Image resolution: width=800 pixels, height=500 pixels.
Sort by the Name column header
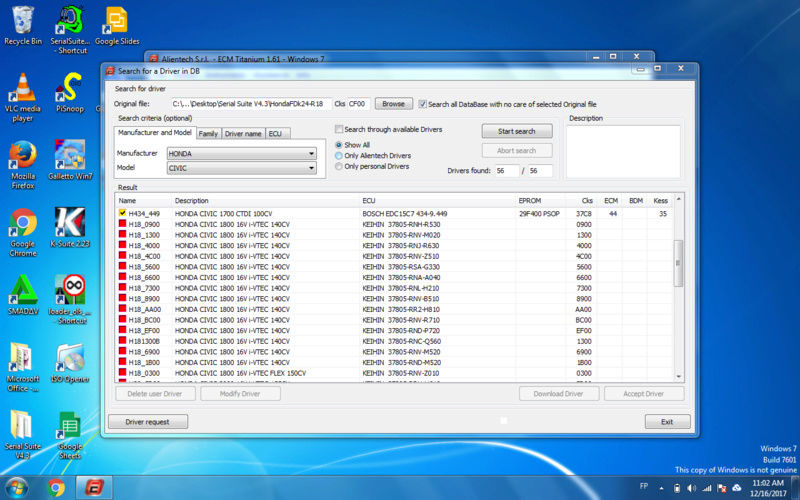[x=144, y=201]
